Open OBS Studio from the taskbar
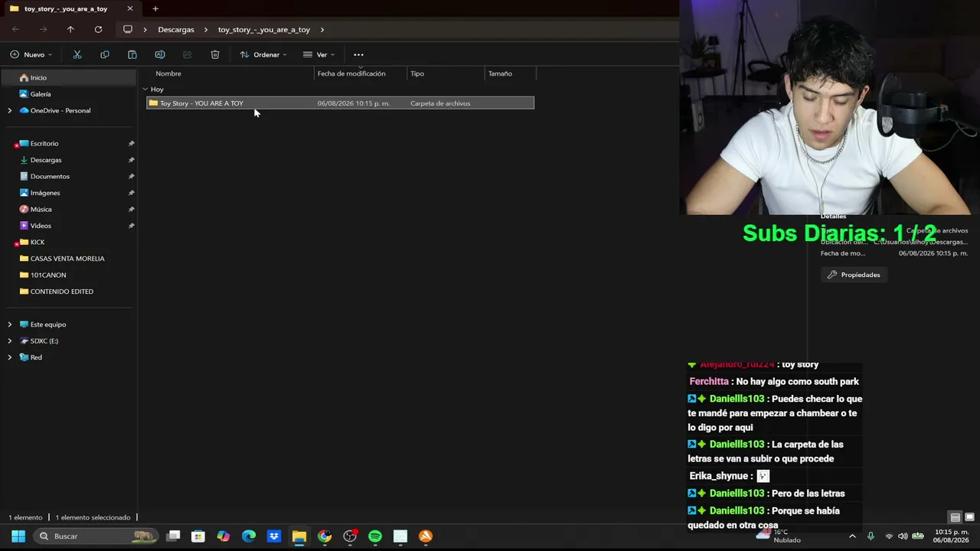The height and width of the screenshot is (551, 980). point(350,536)
